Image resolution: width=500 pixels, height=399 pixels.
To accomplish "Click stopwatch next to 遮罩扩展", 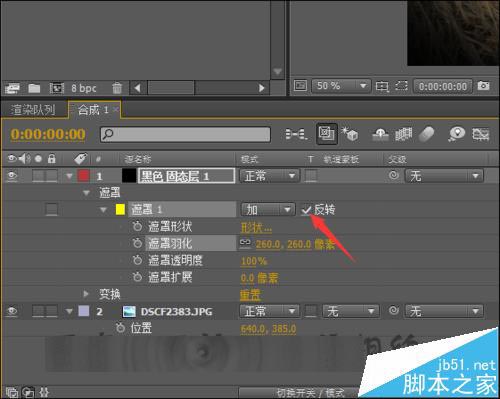I will click(137, 277).
